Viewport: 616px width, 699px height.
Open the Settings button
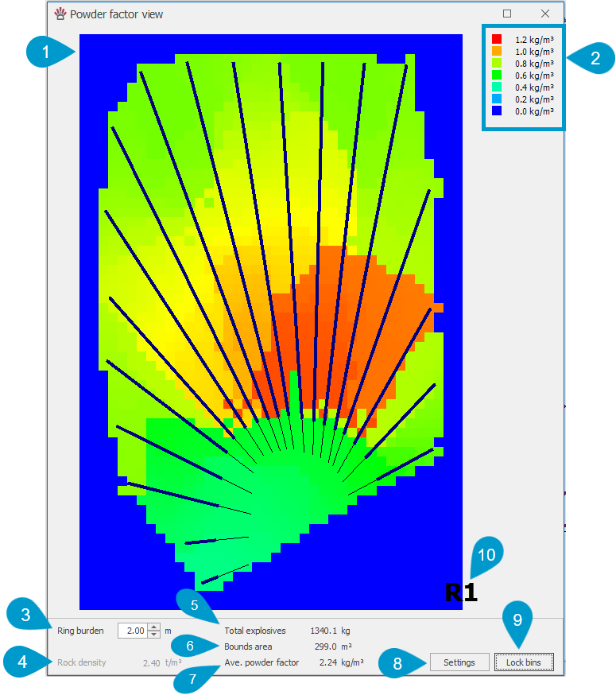click(x=459, y=662)
